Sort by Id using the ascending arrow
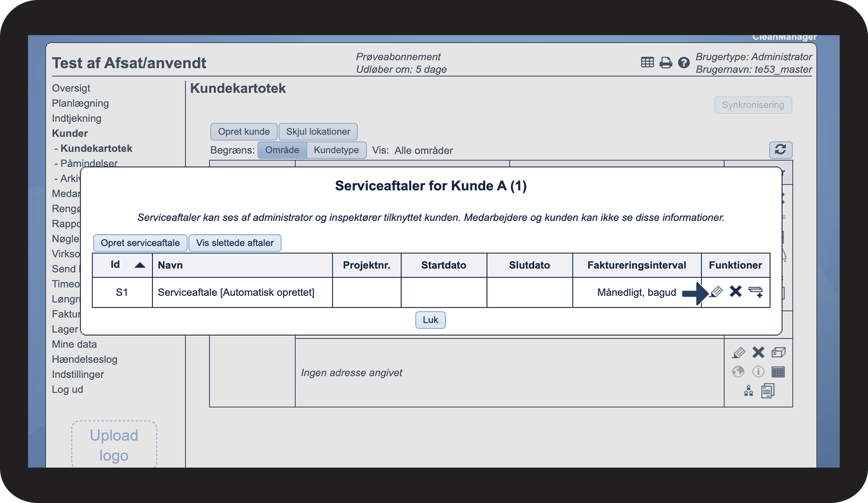Viewport: 868px width, 503px height. 140,265
